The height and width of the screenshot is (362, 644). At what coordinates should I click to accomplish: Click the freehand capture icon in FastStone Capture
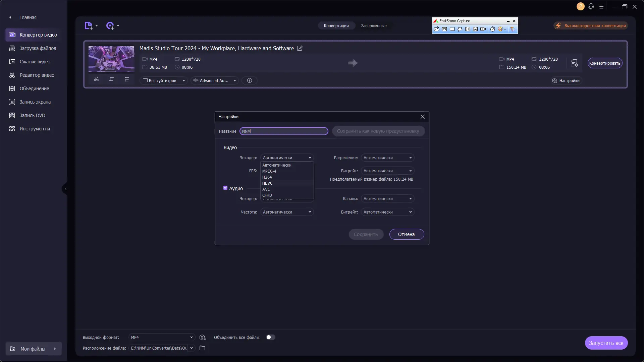pos(460,29)
